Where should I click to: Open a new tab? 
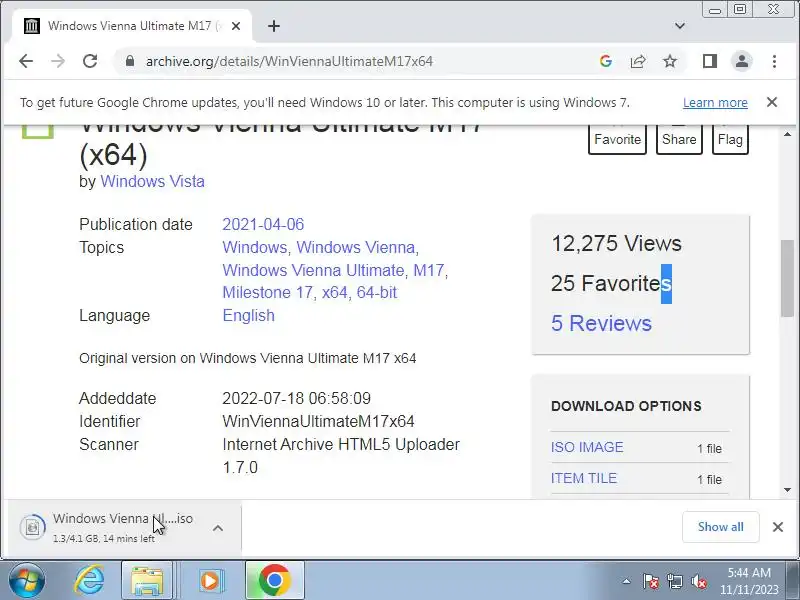274,26
